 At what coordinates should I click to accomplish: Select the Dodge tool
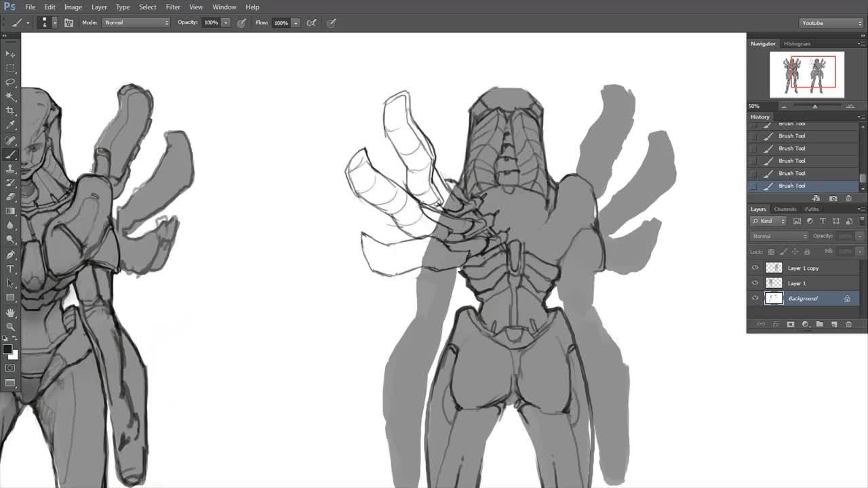[10, 240]
